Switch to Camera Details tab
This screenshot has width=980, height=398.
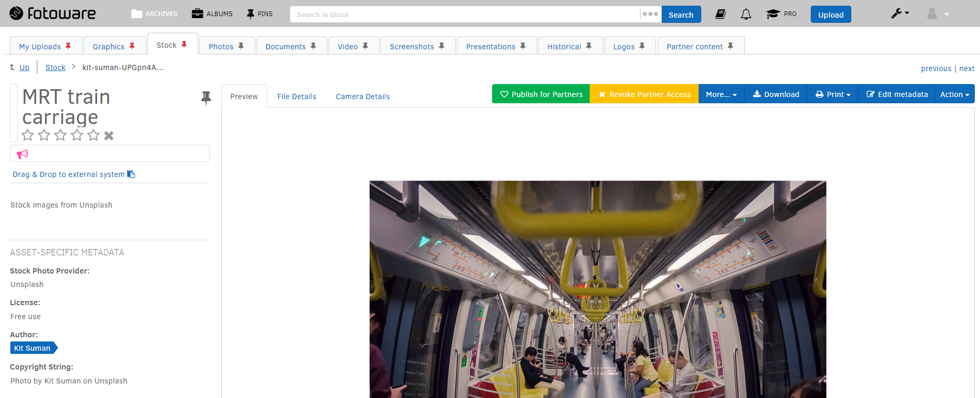[x=363, y=97]
